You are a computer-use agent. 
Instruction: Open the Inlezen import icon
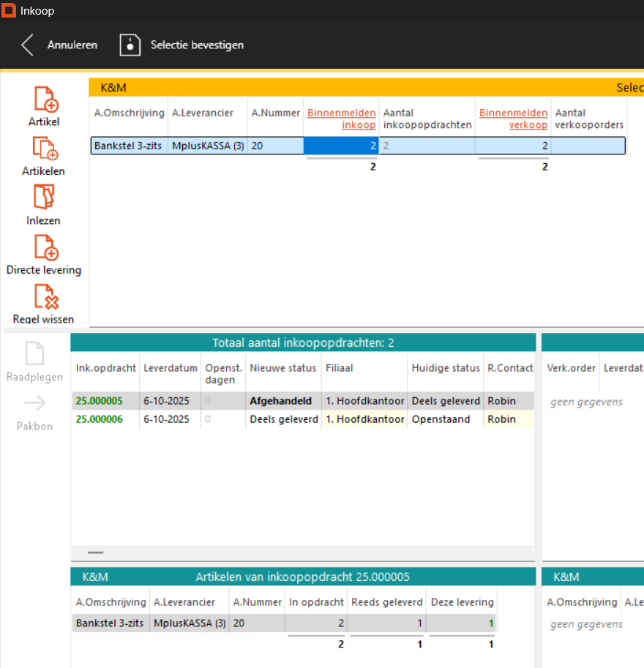coord(45,198)
